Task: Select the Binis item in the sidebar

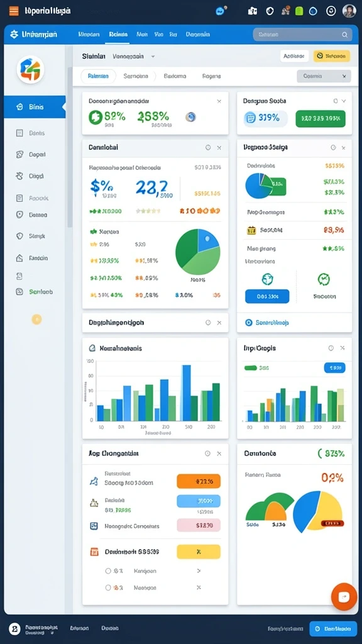Action: 35,107
